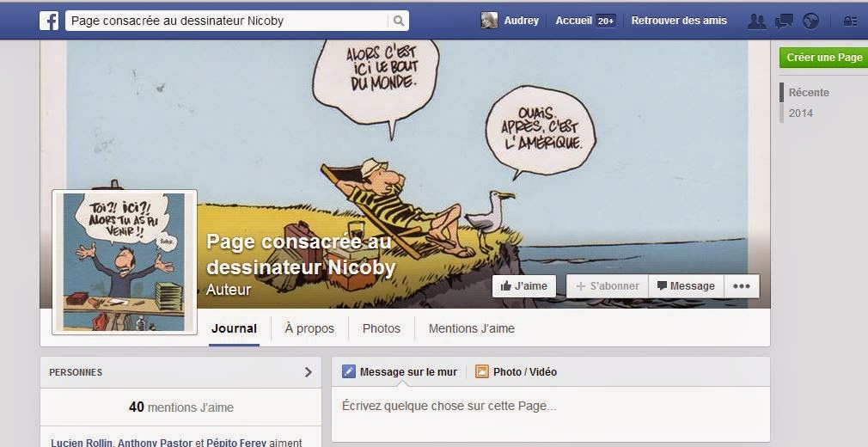Image resolution: width=868 pixels, height=447 pixels.
Task: Select the 2014 timeline marker
Action: pos(800,113)
